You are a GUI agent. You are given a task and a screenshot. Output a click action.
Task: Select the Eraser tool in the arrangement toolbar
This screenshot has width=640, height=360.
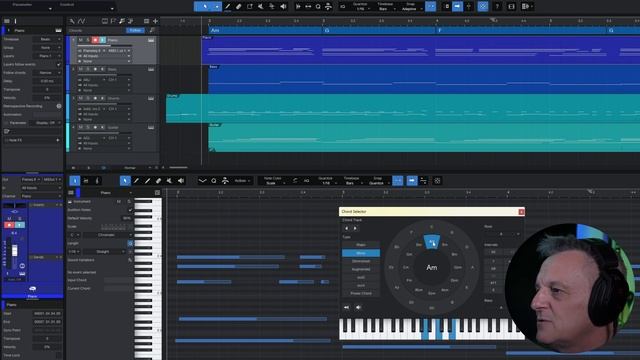point(239,7)
